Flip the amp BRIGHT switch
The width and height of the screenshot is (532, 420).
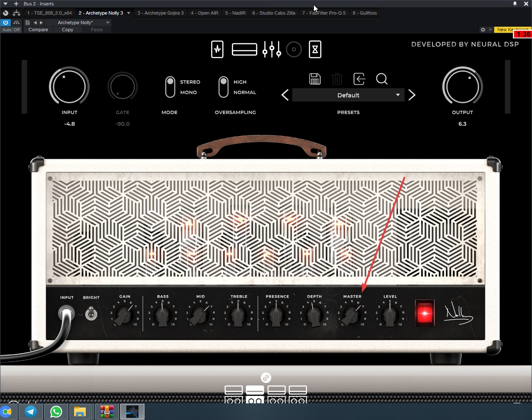pos(91,313)
